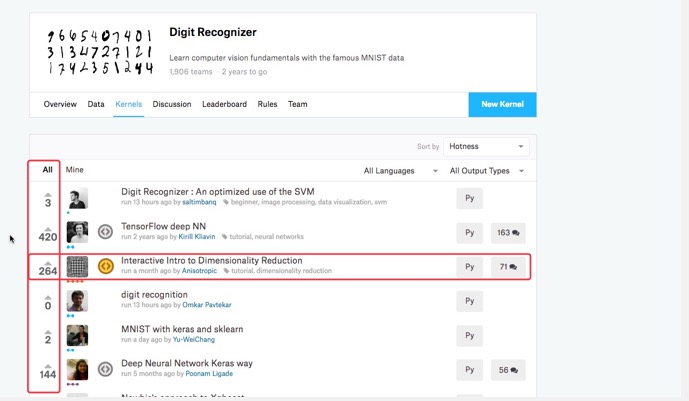
Task: Upvote the digit recognition kernel by Omkar Pavtekar
Action: [x=47, y=294]
